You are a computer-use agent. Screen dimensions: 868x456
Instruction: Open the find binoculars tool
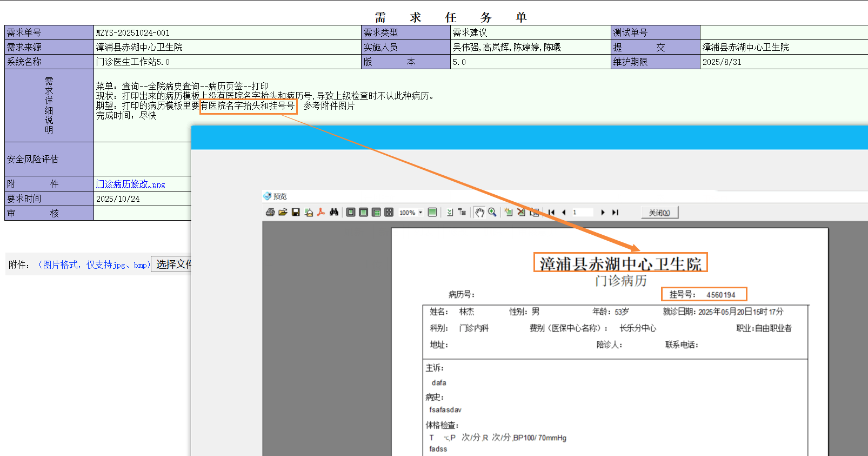point(334,213)
